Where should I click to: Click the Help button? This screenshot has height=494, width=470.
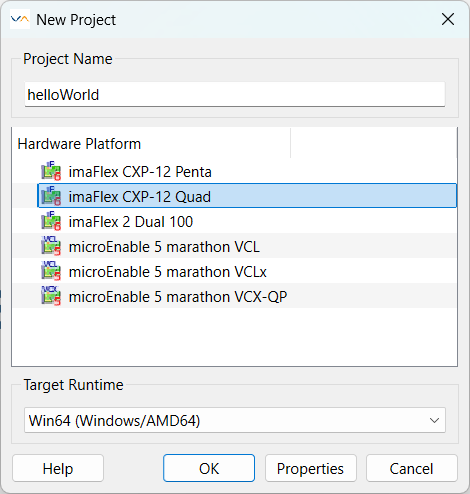(58, 468)
